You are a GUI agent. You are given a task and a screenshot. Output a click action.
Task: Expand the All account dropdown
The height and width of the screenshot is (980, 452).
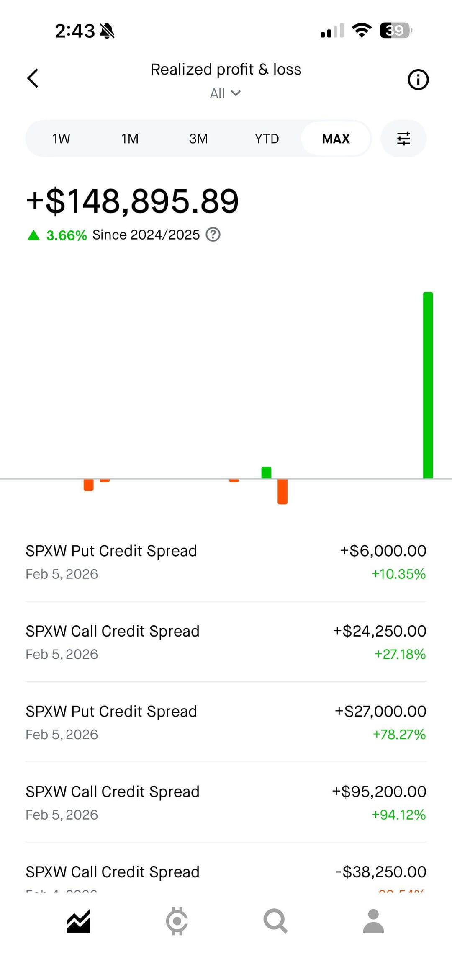[x=225, y=93]
